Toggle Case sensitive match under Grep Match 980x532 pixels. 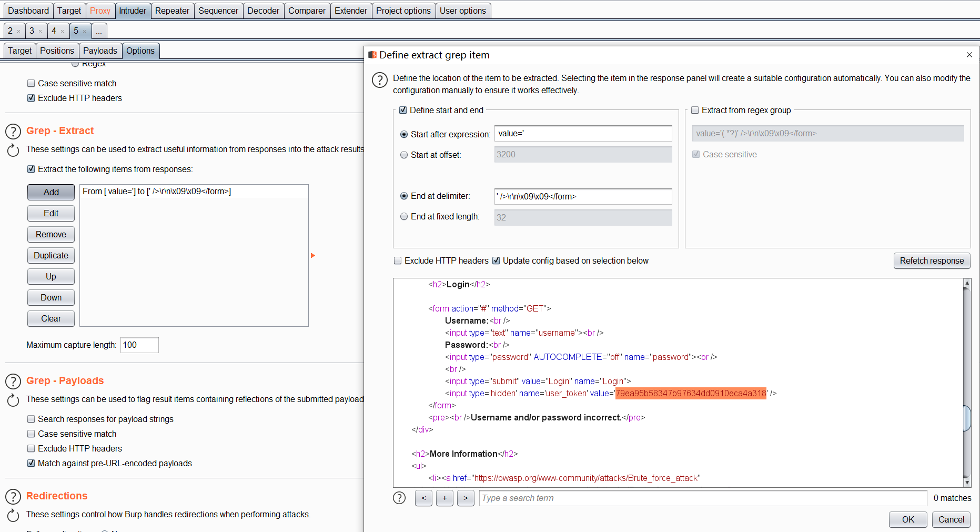[31, 83]
